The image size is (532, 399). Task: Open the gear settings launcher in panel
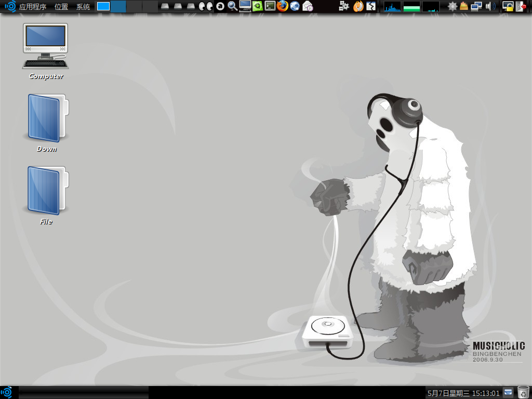[x=344, y=6]
